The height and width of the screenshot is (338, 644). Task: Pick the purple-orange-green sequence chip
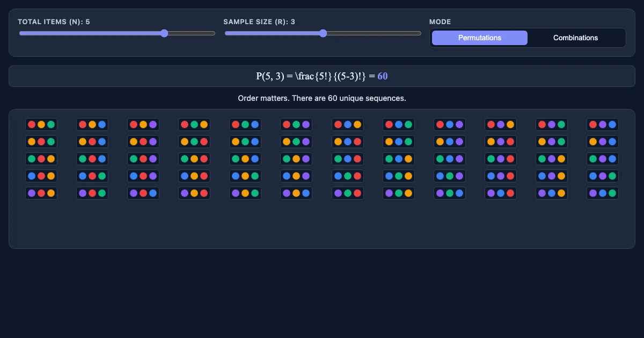[245, 193]
